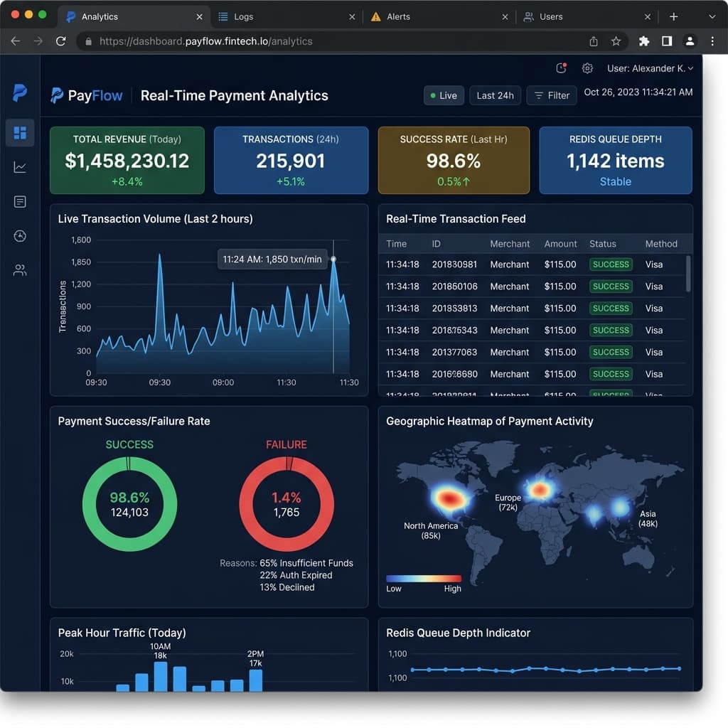Open the Last 24h range selector
This screenshot has height=728, width=728.
495,96
